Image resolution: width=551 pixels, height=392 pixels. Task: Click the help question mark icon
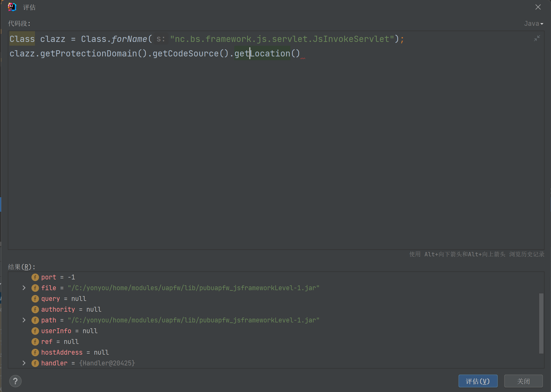coord(15,381)
